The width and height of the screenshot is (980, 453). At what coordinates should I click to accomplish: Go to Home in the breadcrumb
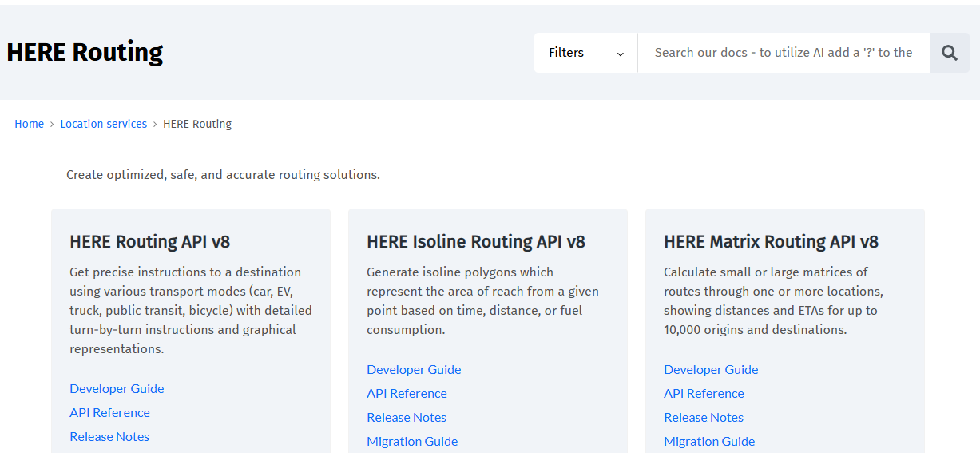coord(29,124)
